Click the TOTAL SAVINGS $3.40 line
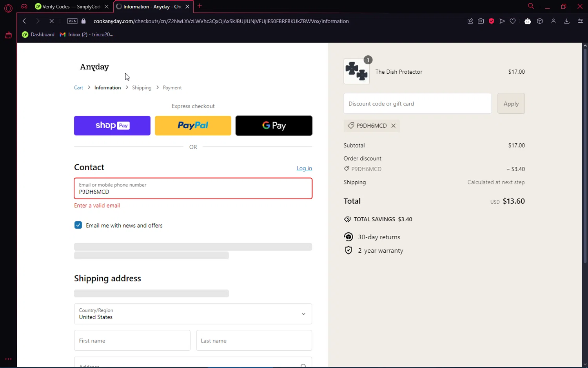 [378, 219]
